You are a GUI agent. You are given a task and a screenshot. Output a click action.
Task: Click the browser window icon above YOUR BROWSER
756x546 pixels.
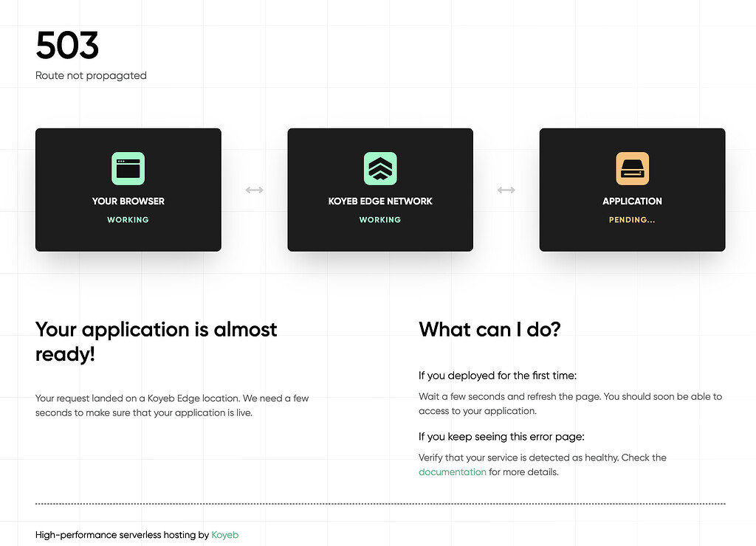pyautogui.click(x=128, y=168)
